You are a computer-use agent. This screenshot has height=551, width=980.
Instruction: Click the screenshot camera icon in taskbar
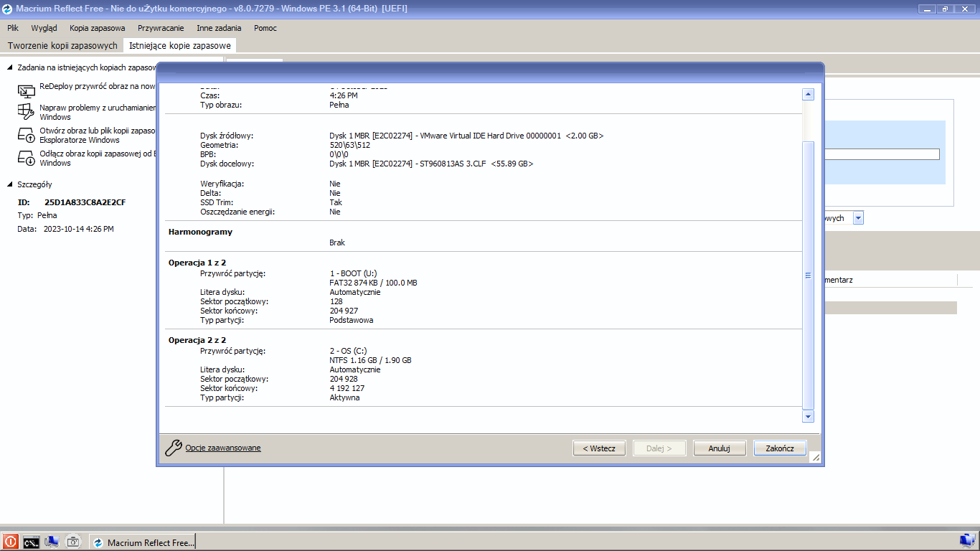click(x=72, y=542)
